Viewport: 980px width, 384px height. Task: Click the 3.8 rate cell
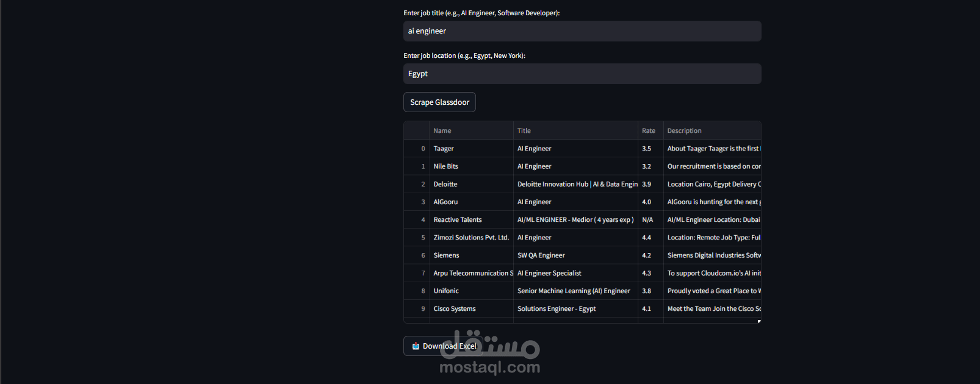650,291
